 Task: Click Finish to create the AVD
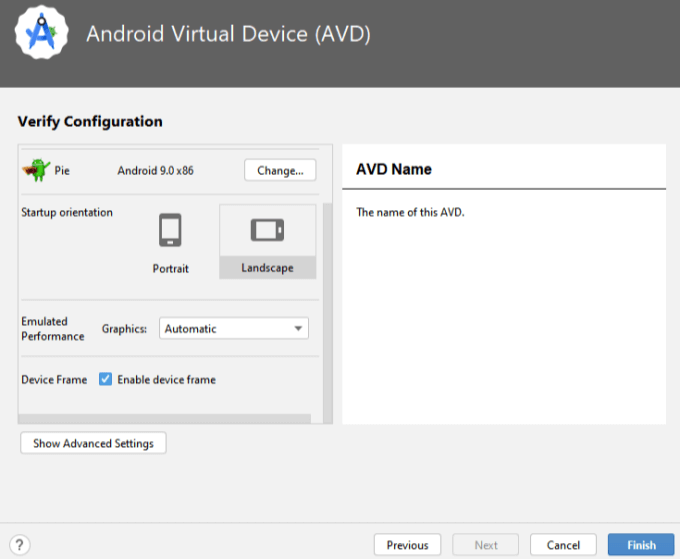[641, 545]
